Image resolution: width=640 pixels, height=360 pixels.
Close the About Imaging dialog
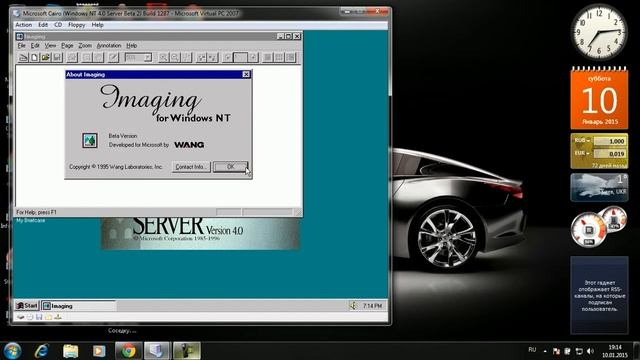coord(246,74)
